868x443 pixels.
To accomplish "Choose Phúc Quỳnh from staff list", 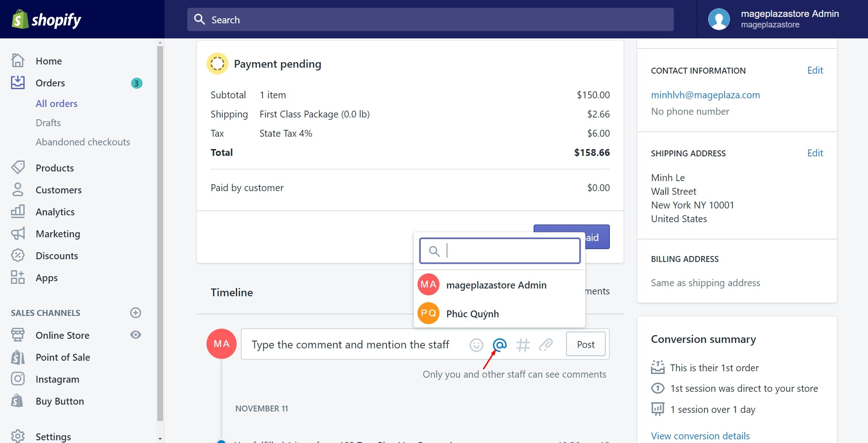I will coord(472,314).
